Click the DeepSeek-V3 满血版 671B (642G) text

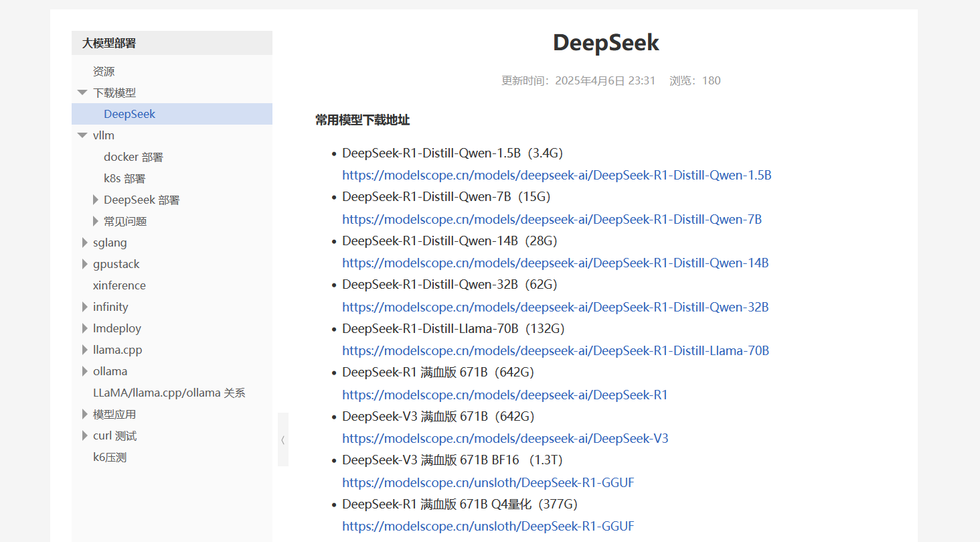pos(438,416)
